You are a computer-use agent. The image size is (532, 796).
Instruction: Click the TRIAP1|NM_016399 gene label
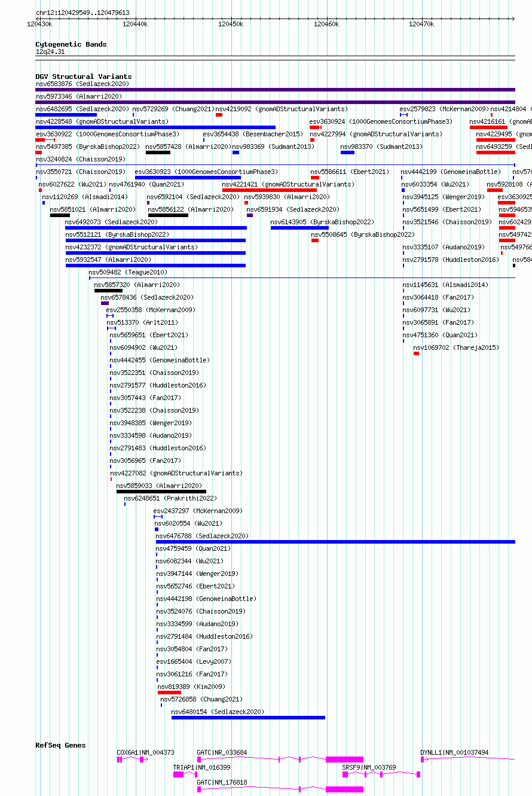tap(202, 767)
